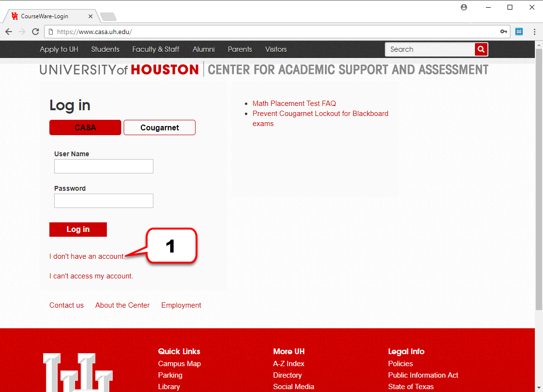Click the red search magnifier button

[x=481, y=49]
